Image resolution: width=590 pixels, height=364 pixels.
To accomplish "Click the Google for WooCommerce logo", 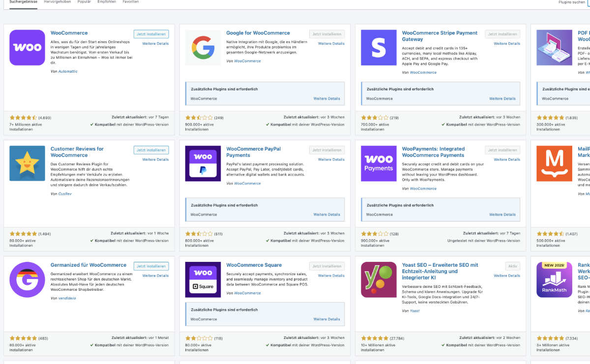I will click(203, 48).
